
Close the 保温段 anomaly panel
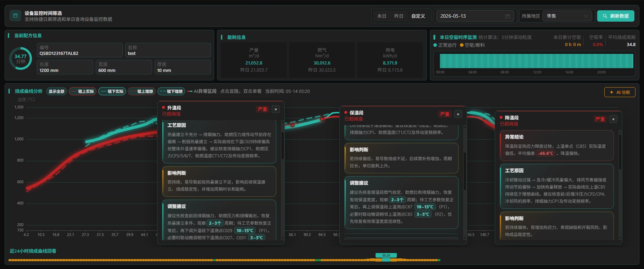tap(458, 114)
